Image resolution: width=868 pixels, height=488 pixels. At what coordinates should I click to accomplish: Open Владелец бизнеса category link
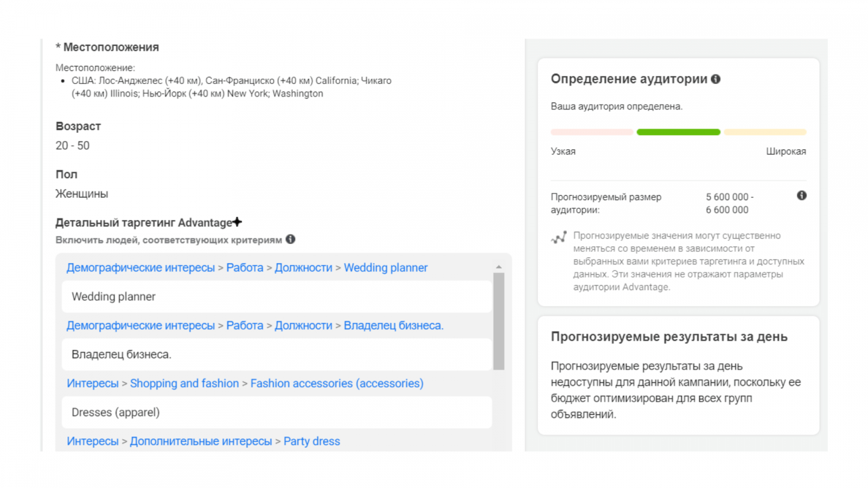coord(393,325)
